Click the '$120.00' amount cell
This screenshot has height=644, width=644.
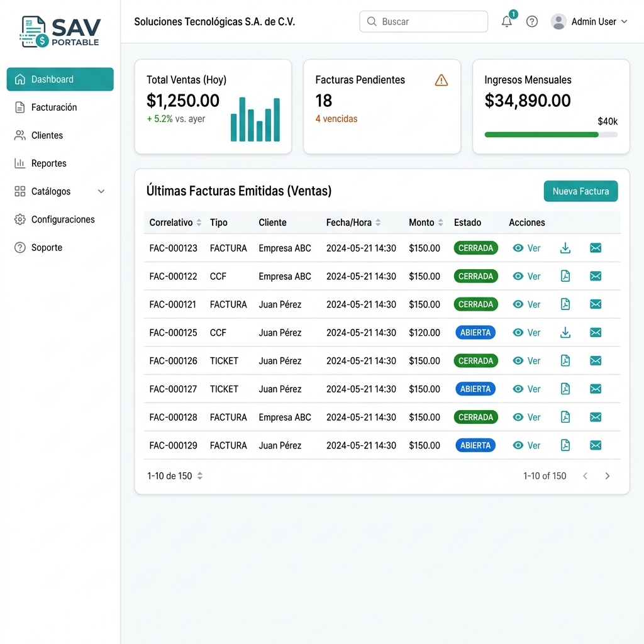425,333
